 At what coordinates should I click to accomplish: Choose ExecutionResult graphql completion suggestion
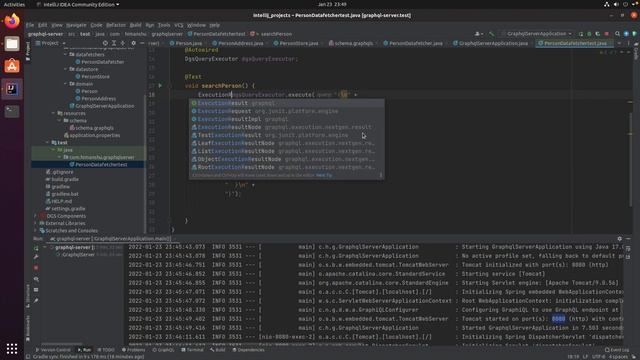(x=287, y=103)
